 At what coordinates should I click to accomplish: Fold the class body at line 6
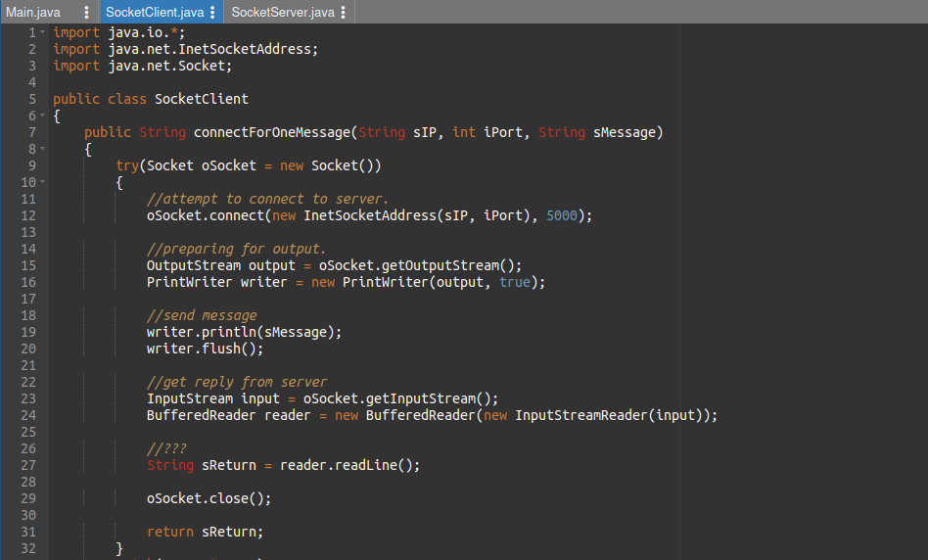coord(43,117)
